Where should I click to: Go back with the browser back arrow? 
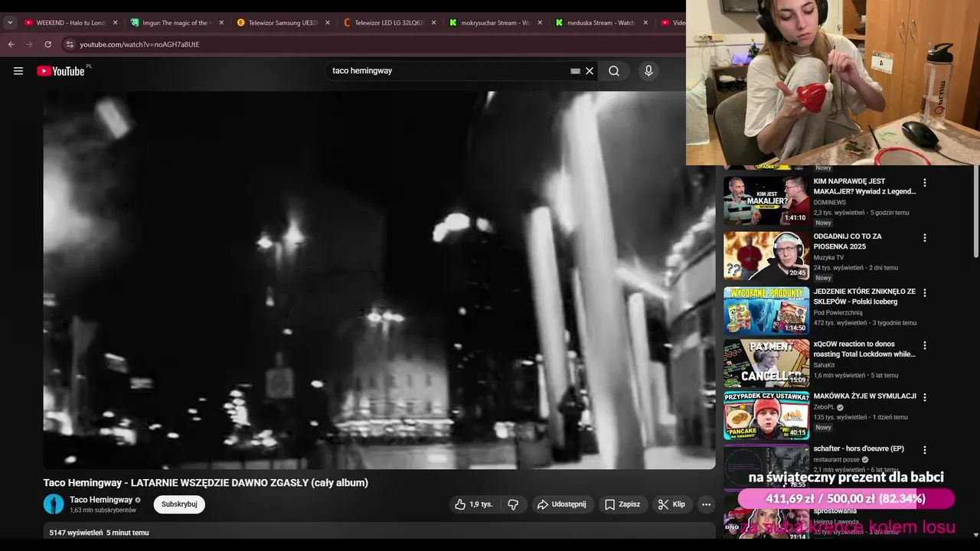11,44
